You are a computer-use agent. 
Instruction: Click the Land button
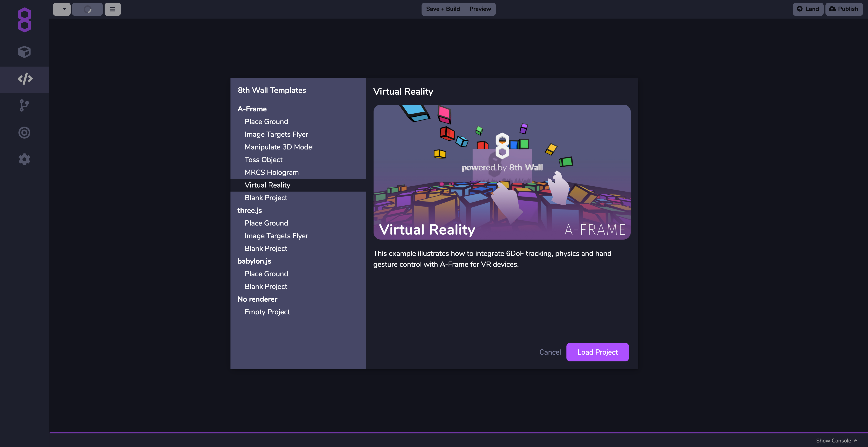coord(808,9)
